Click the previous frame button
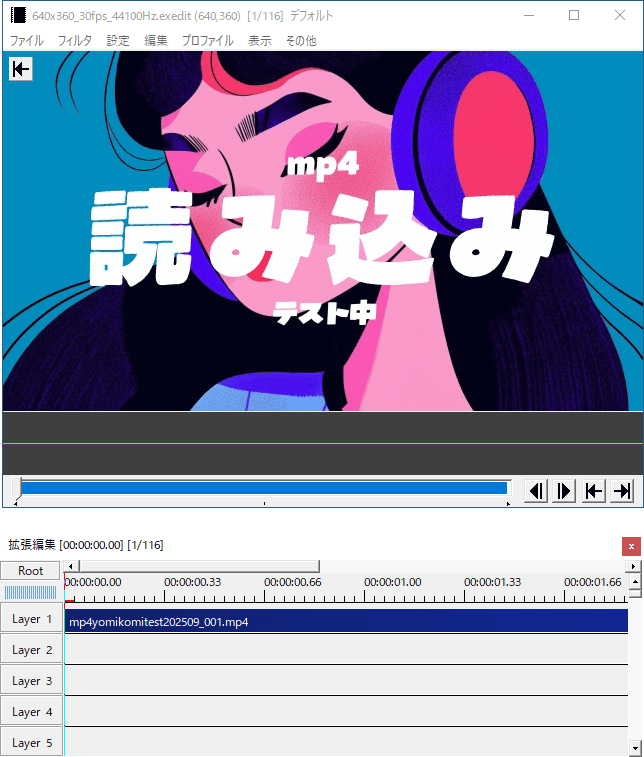This screenshot has height=757, width=644. click(x=536, y=490)
